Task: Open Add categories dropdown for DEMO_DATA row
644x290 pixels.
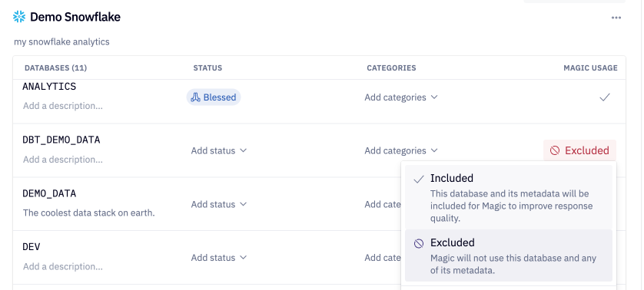Action: coord(383,204)
